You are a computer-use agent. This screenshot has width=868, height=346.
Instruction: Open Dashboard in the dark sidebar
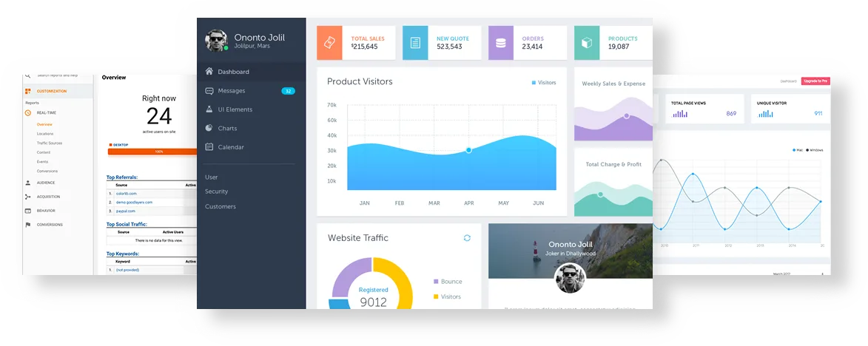click(x=233, y=72)
